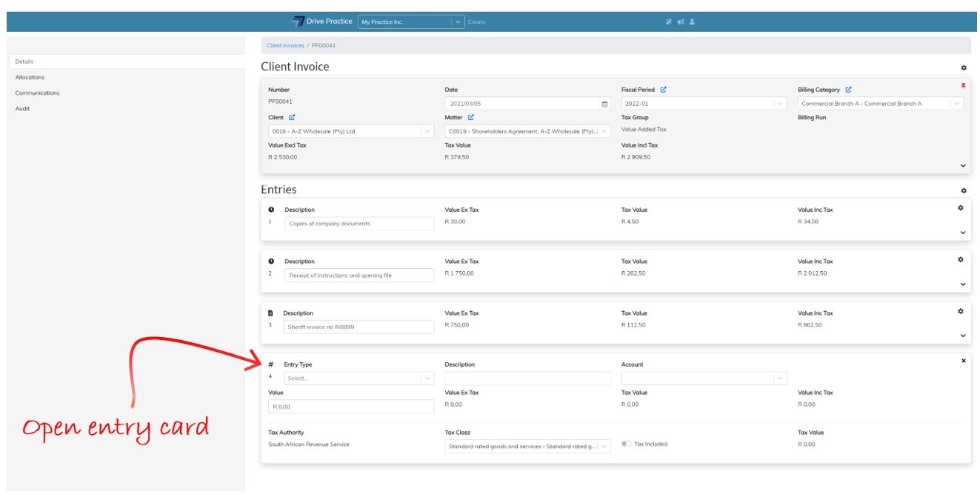This screenshot has height=503, width=980.
Task: Switch to the Allocations tab
Action: click(x=30, y=77)
